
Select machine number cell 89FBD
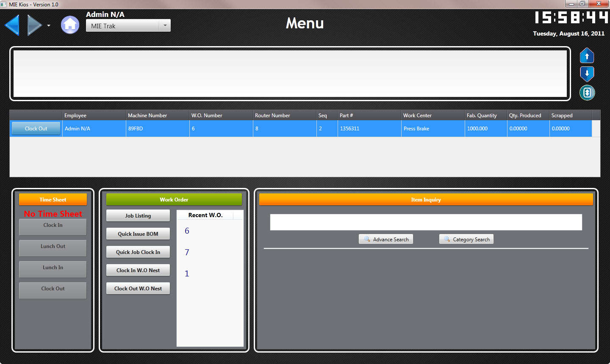[x=158, y=129]
